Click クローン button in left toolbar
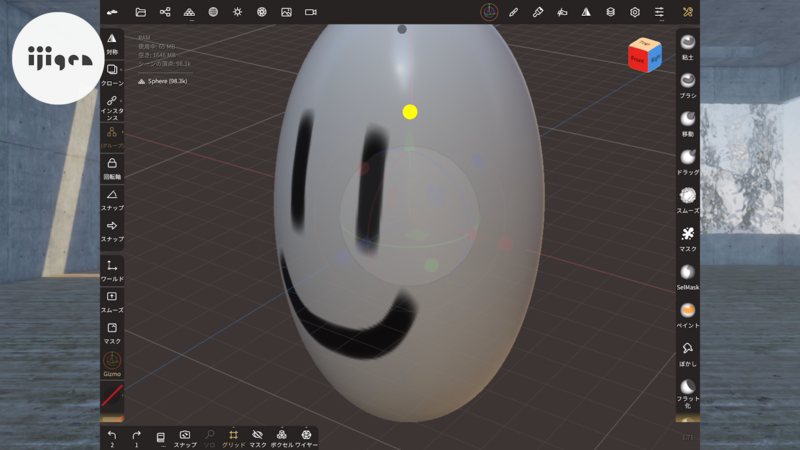Viewport: 800px width, 450px height. 112,75
